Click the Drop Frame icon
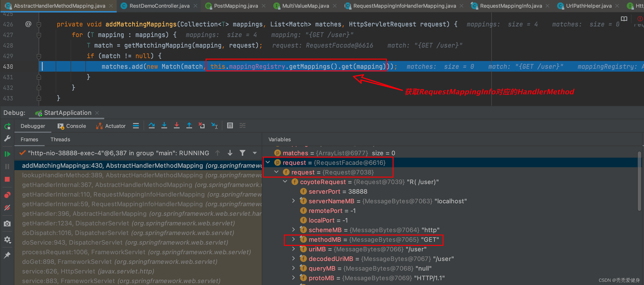The height and width of the screenshot is (285, 644). [201, 126]
